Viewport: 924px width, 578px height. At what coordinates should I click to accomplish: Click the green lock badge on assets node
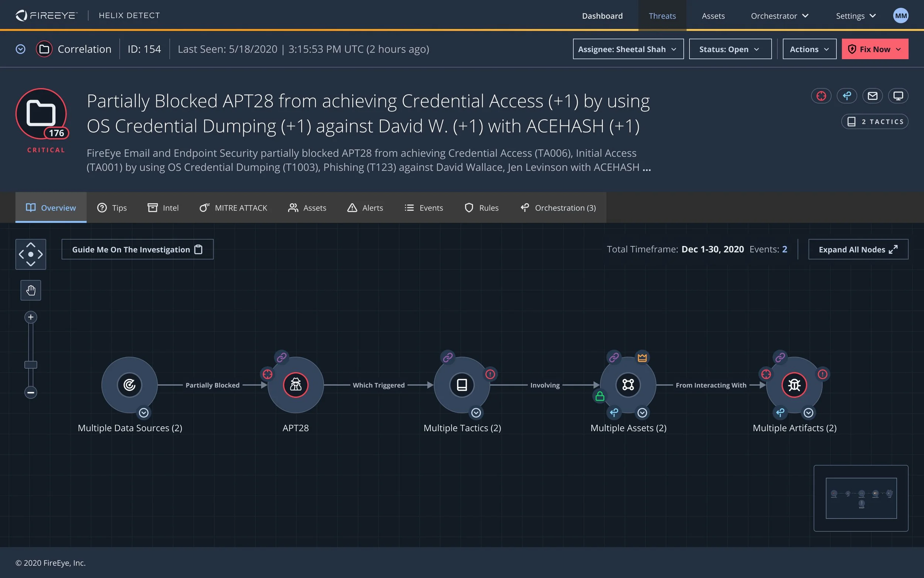pyautogui.click(x=600, y=396)
